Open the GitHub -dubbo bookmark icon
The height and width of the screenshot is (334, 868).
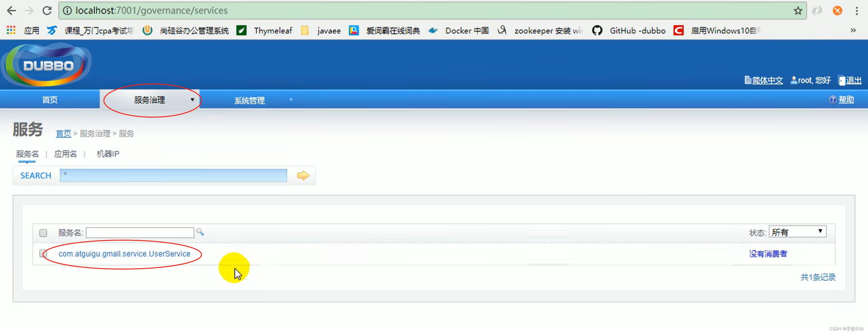[598, 30]
